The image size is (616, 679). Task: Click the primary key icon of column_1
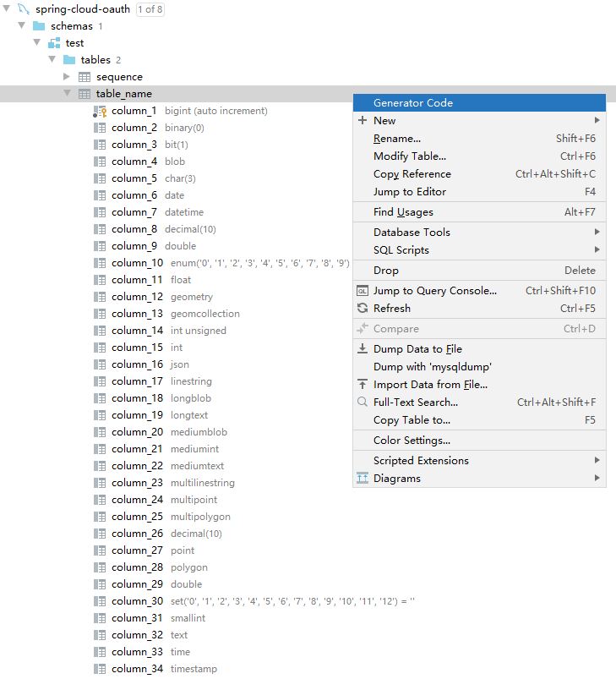click(100, 112)
